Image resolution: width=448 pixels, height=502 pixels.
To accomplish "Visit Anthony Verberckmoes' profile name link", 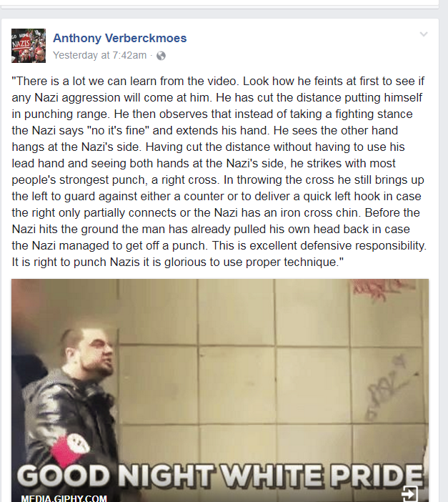I will click(x=119, y=38).
